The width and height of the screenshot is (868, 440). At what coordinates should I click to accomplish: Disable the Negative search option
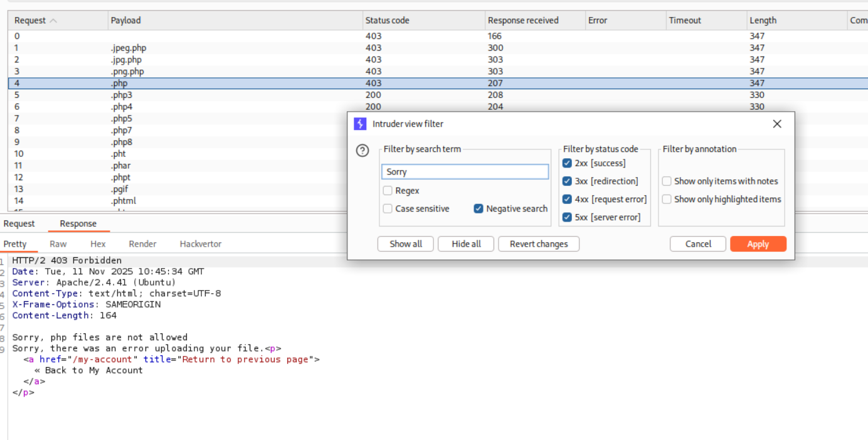coord(479,208)
